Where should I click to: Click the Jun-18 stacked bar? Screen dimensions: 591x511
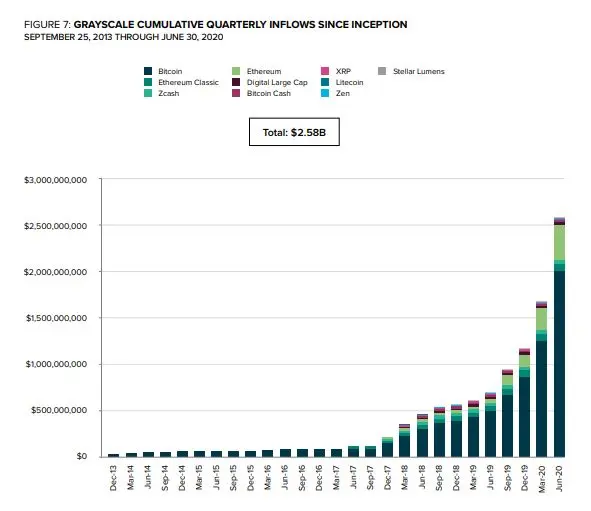[x=422, y=436]
